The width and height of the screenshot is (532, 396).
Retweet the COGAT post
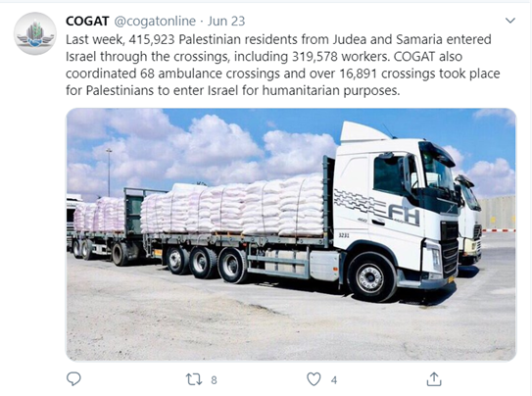point(194,379)
